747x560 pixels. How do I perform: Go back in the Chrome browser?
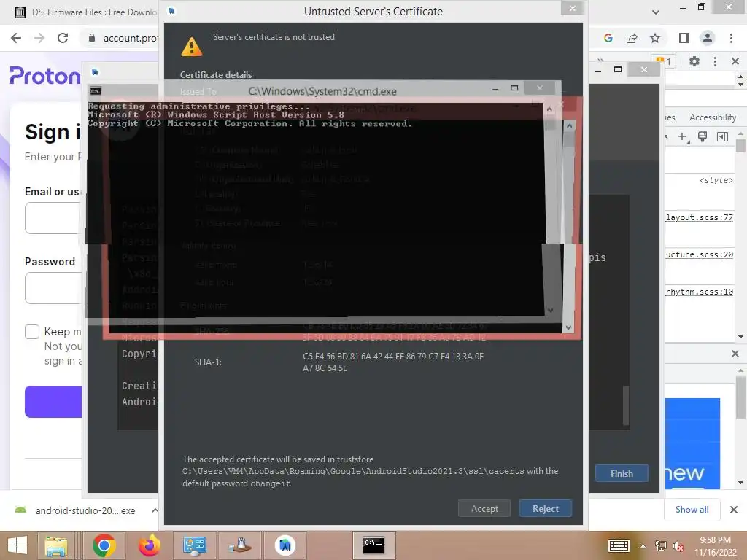click(16, 38)
